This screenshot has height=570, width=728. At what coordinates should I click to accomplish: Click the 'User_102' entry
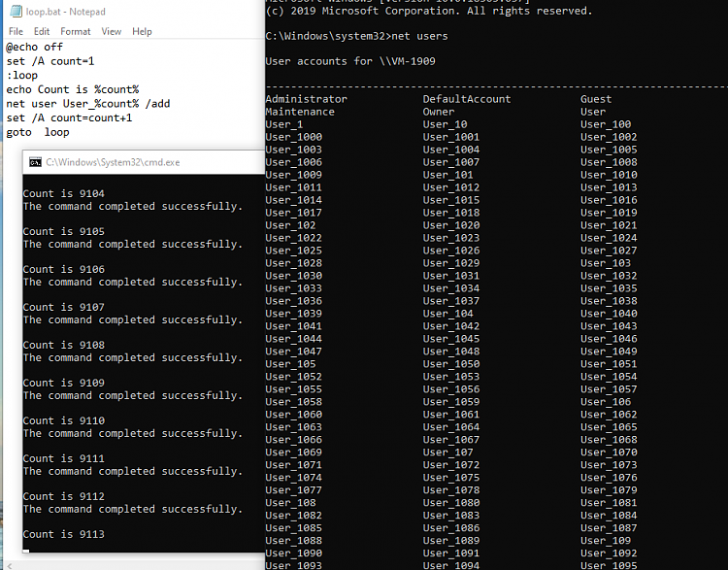pyautogui.click(x=290, y=225)
